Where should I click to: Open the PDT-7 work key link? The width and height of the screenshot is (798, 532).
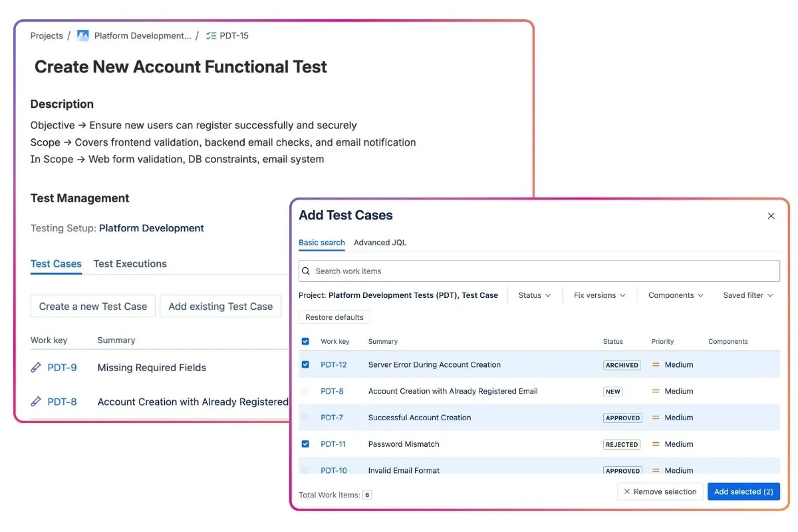(332, 418)
